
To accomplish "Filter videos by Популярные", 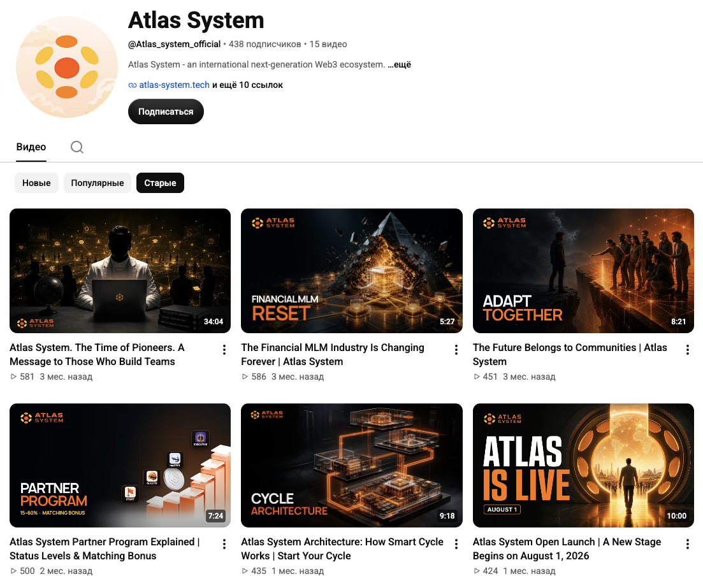I will click(x=98, y=183).
